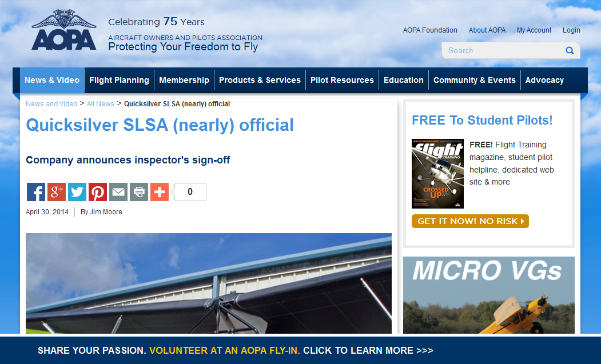Click the volunteer fly-in bottom banner
Screen dimensions: 601x364
pos(236,350)
